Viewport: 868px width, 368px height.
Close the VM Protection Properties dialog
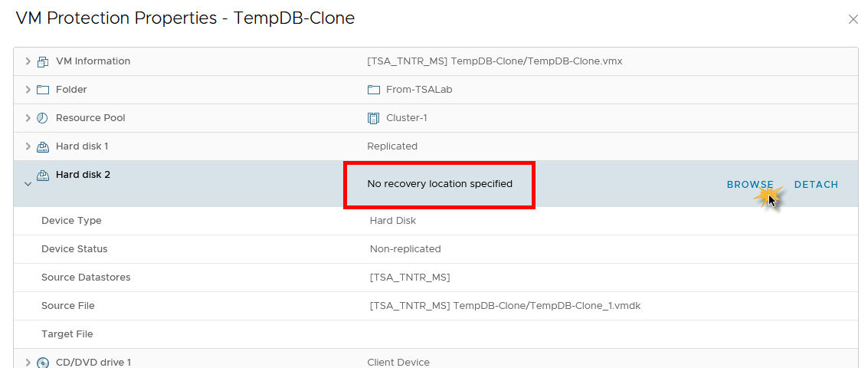(x=853, y=19)
